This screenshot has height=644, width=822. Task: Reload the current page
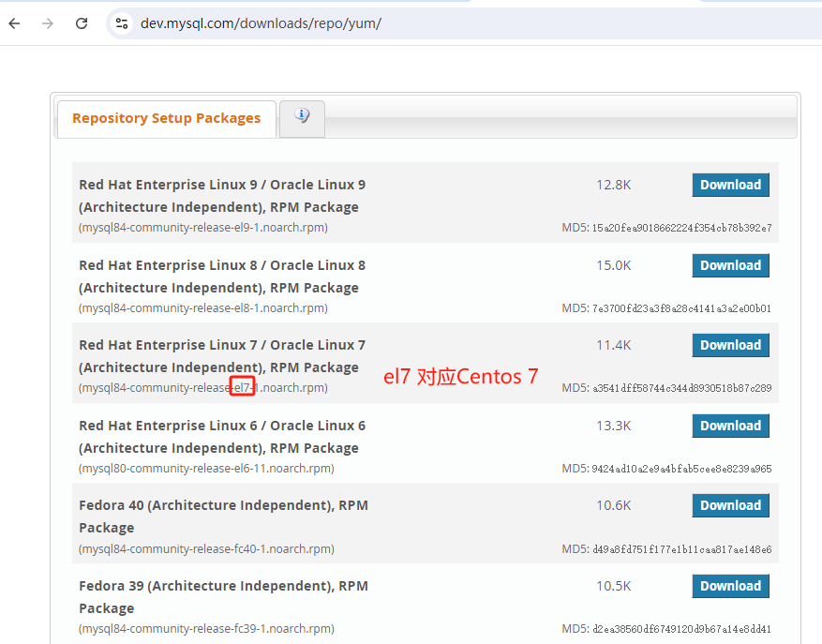[x=82, y=23]
